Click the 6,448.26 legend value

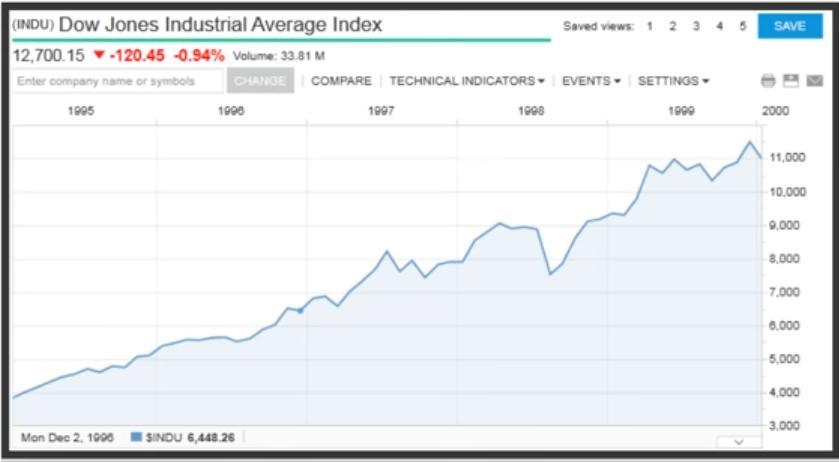[x=211, y=437]
